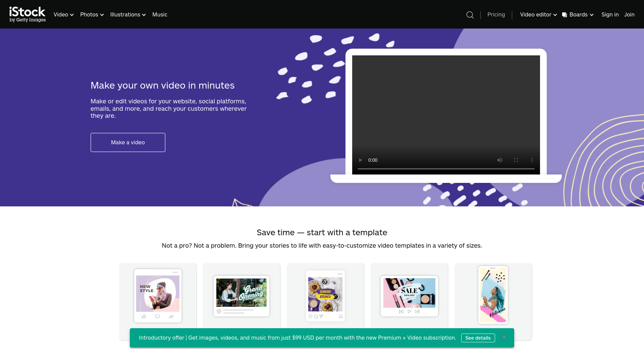This screenshot has height=349, width=644.
Task: Close the introductory offer banner
Action: pyautogui.click(x=504, y=337)
